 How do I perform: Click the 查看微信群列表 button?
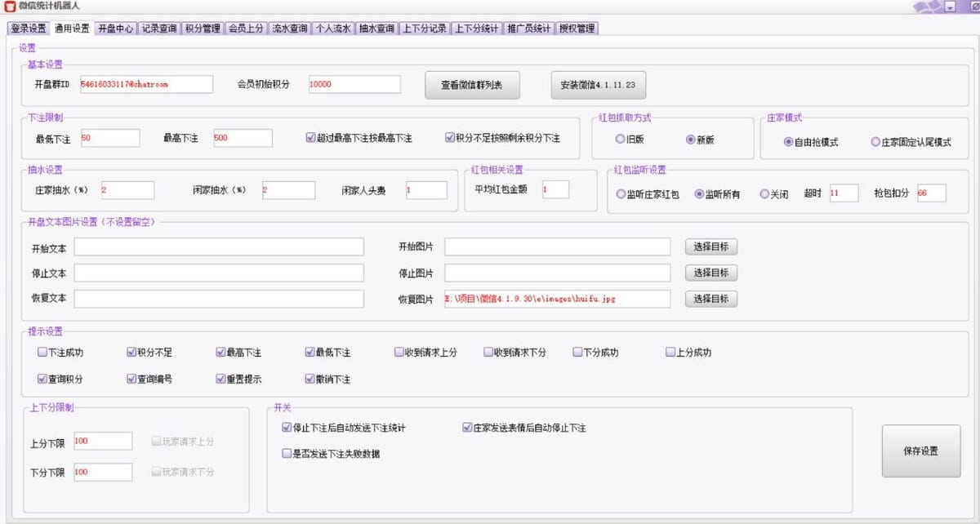coord(472,85)
